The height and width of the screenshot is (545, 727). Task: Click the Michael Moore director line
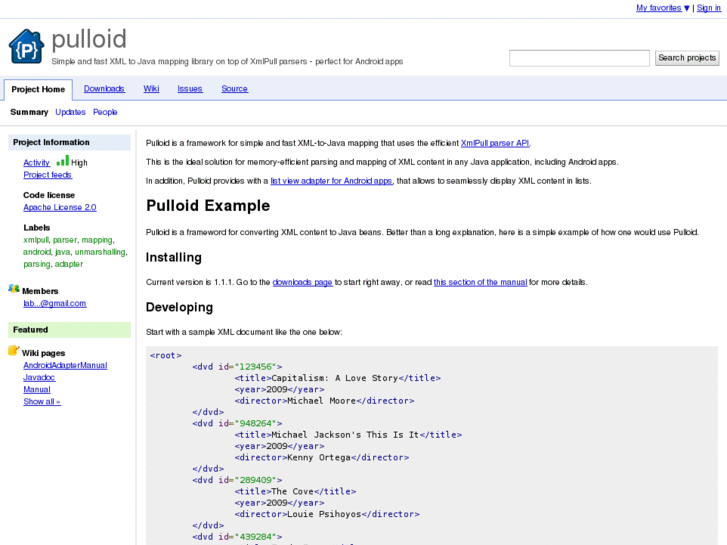click(325, 401)
